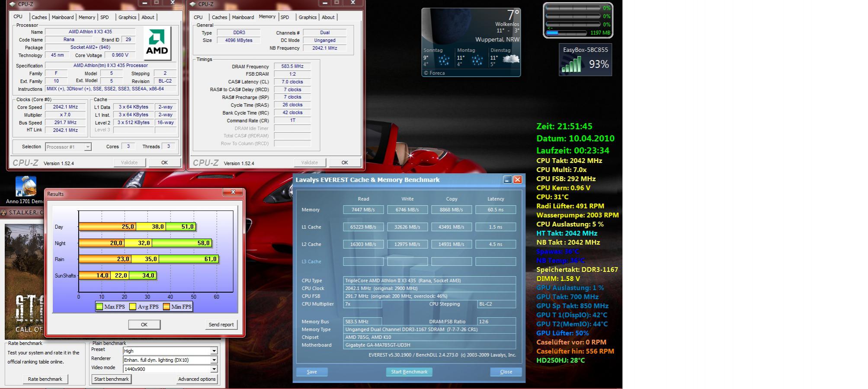Click the SunShafts bar in the Results chart

click(117, 275)
